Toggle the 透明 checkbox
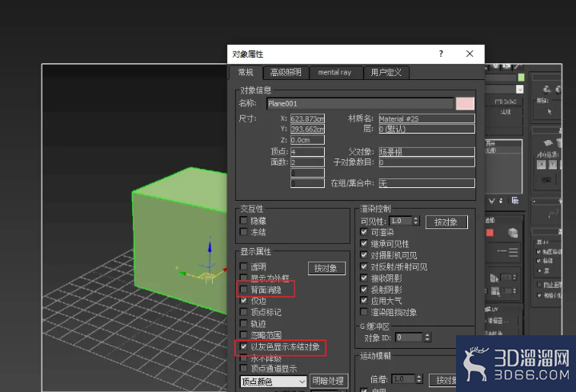 [x=243, y=266]
